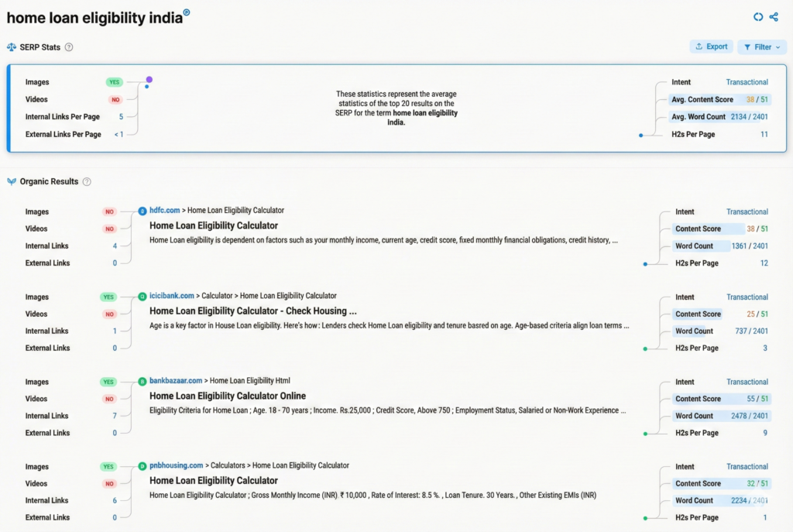This screenshot has height=532, width=793.
Task: Click the refresh icon at top right
Action: tap(758, 17)
